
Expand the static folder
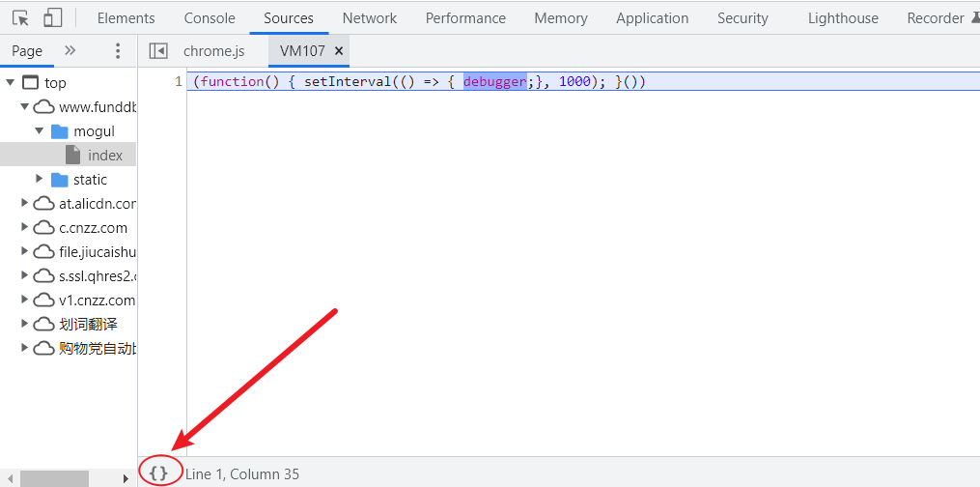[x=40, y=180]
